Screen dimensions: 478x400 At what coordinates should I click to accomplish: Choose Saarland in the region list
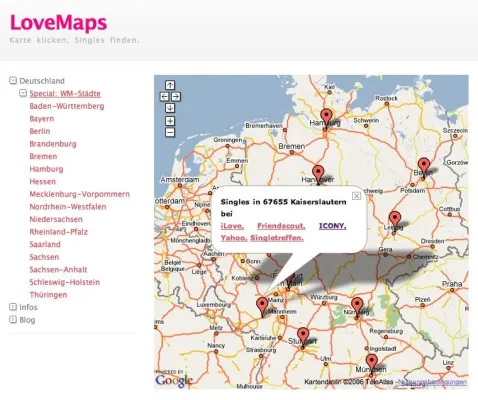(45, 244)
